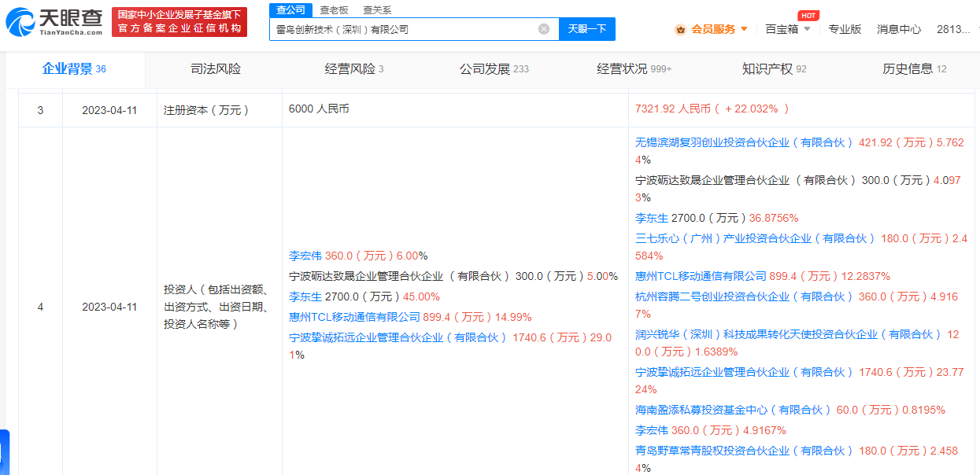Click date 2023-04-11 in row 4

109,307
